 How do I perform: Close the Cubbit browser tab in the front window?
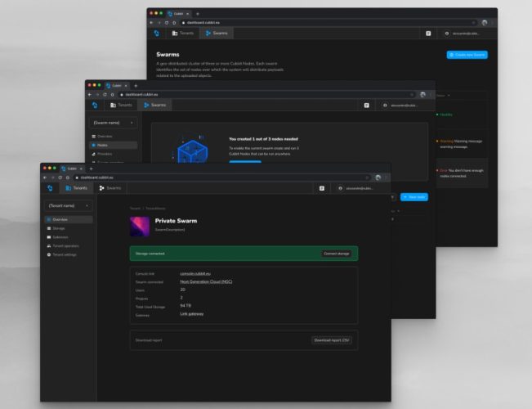click(x=81, y=169)
